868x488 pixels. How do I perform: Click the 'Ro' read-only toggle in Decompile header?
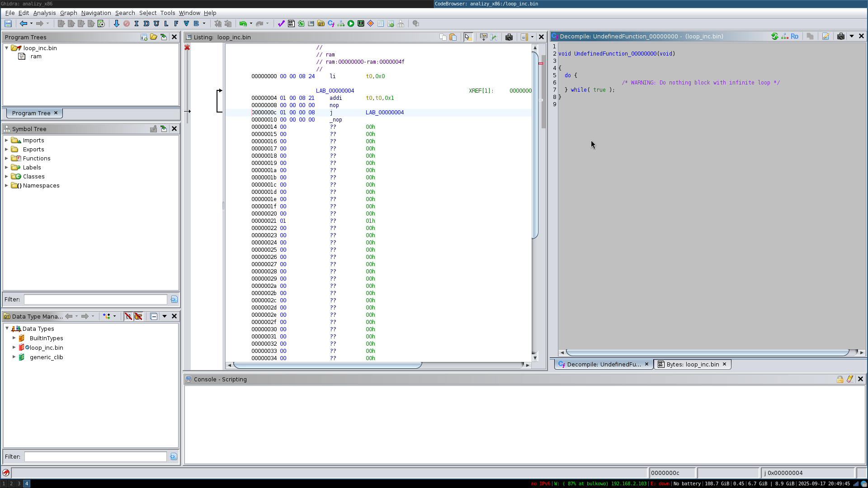795,36
